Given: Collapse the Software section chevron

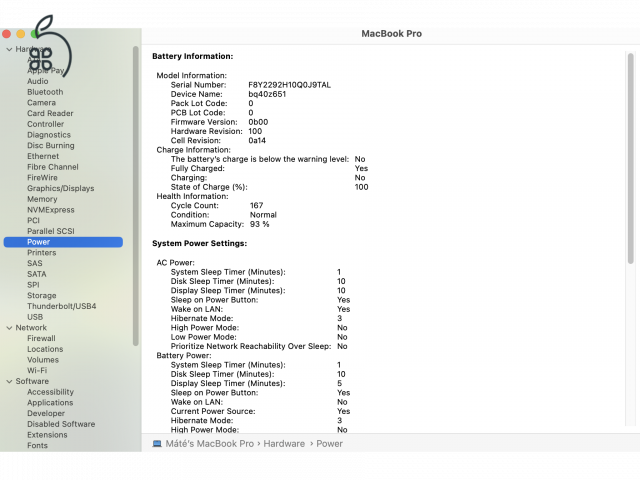Looking at the screenshot, I should tap(9, 381).
